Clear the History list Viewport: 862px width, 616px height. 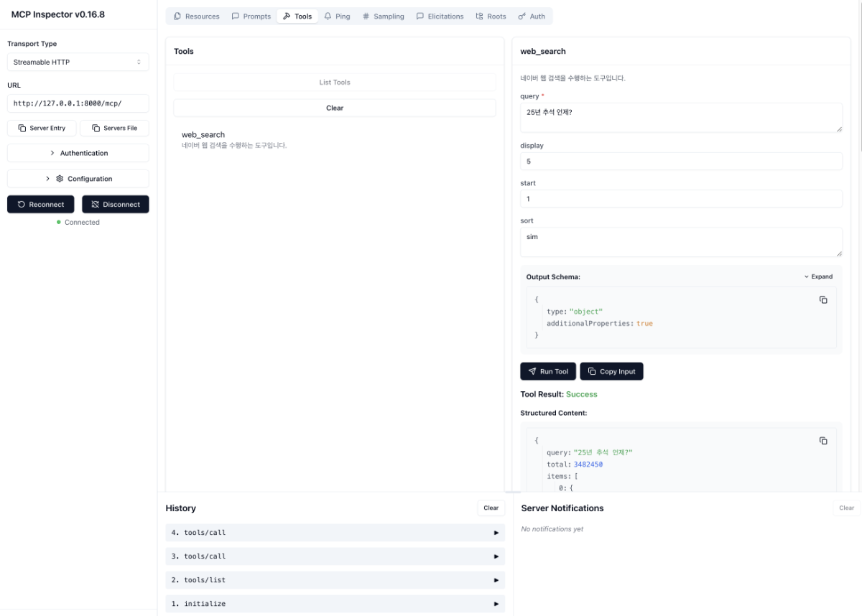click(x=491, y=508)
